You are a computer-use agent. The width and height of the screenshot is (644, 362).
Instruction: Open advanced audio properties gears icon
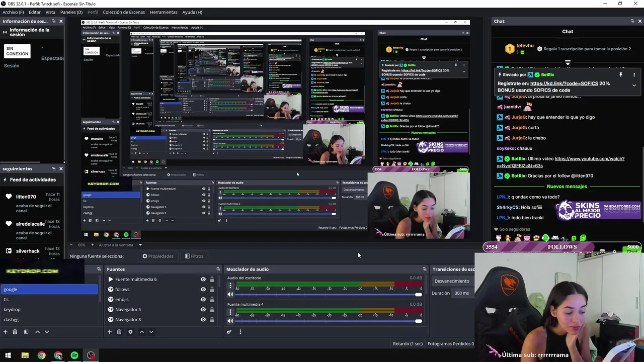pos(229,332)
